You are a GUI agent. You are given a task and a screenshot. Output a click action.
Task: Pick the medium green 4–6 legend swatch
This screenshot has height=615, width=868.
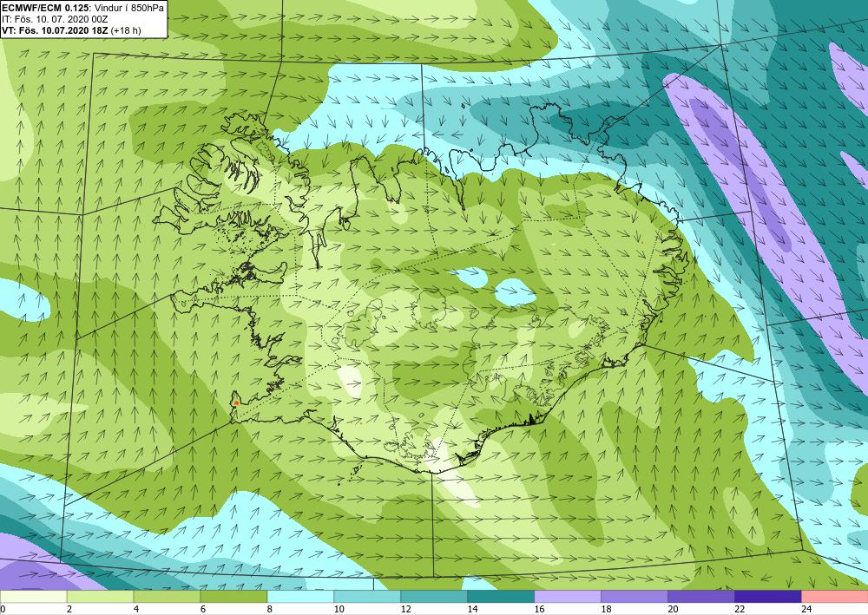pos(167,597)
